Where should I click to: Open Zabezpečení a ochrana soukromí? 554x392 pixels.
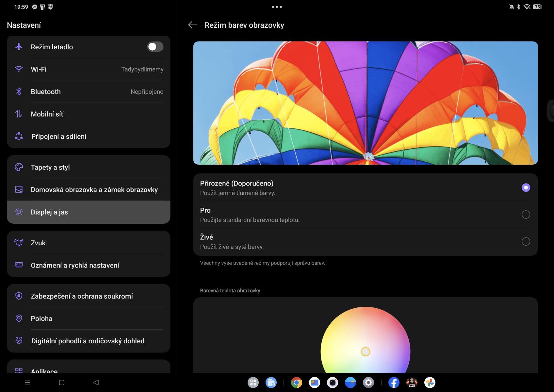(x=88, y=296)
